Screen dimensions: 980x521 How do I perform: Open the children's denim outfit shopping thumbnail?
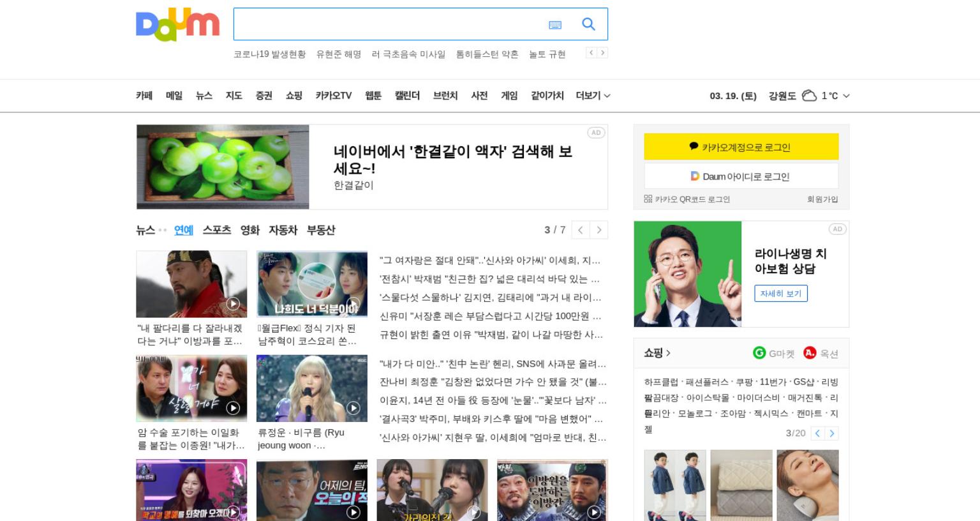point(675,485)
